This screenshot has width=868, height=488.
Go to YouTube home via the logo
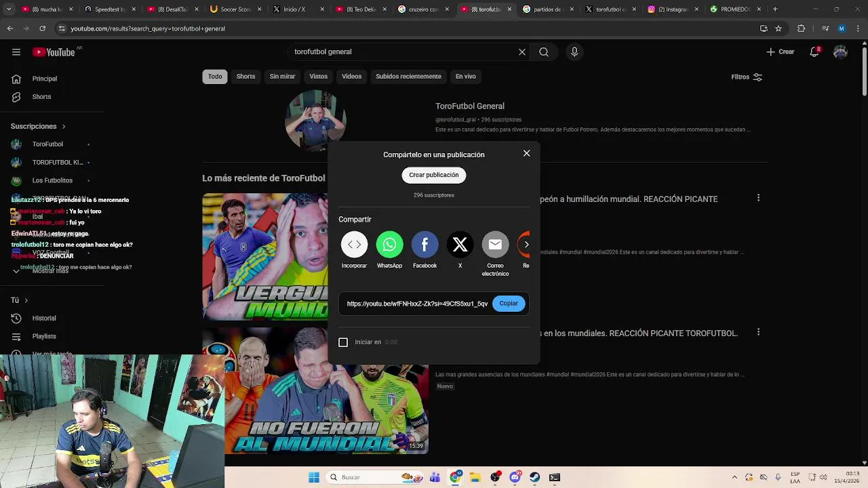54,52
